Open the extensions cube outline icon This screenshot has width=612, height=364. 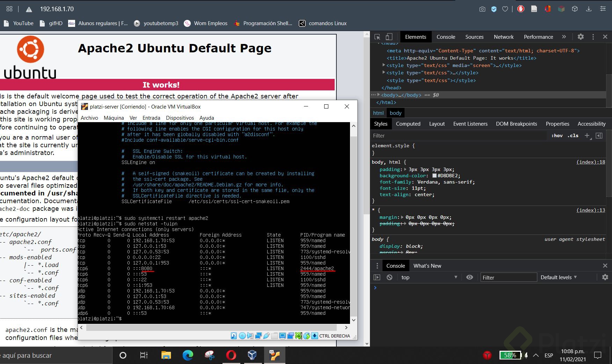(575, 9)
